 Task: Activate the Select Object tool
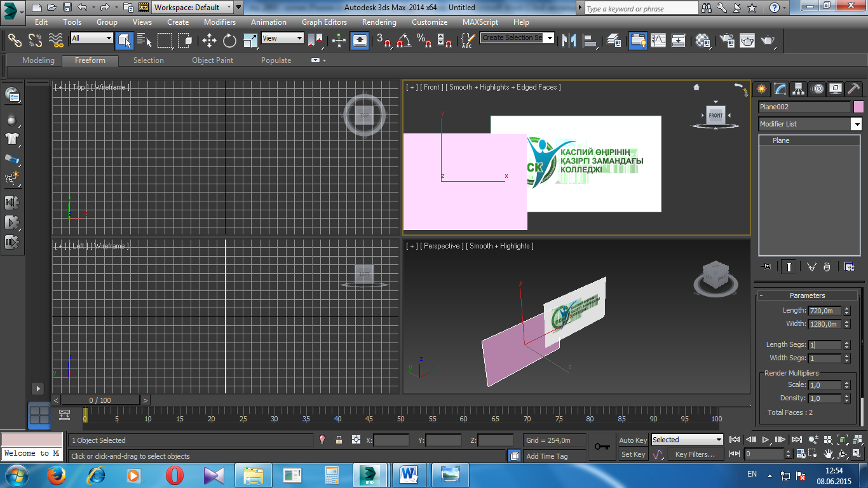[x=124, y=40]
